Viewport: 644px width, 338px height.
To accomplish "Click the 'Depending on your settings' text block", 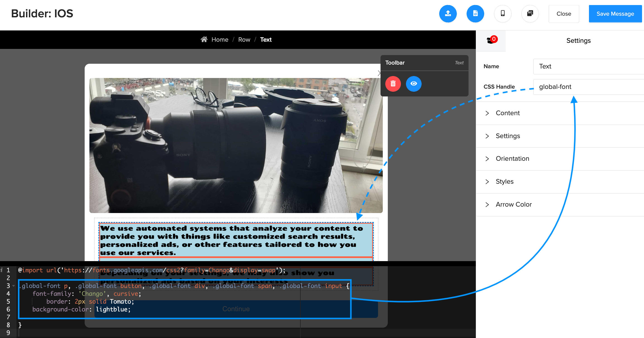I will (x=236, y=276).
